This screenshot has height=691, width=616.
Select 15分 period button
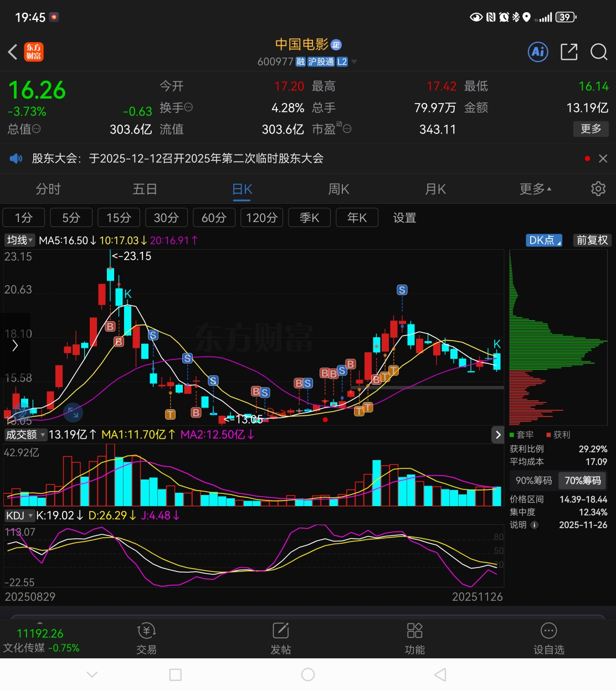pyautogui.click(x=119, y=218)
